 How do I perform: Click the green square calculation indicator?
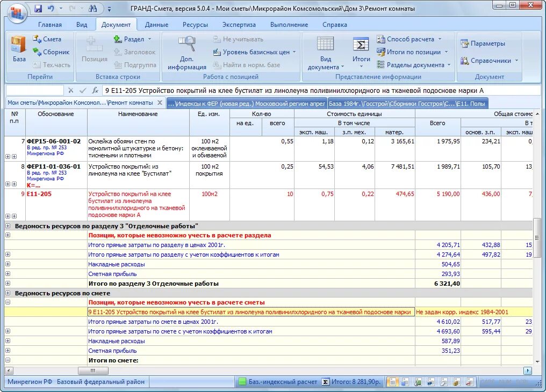point(242,382)
